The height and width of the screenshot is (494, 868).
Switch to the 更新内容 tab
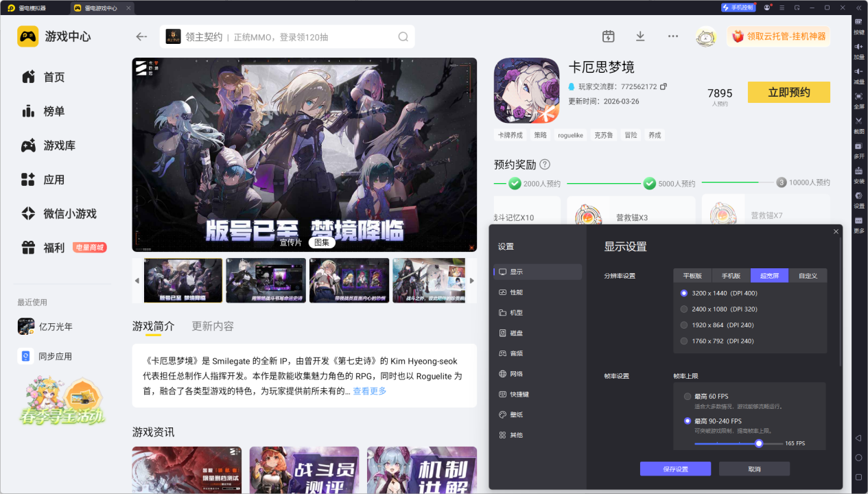213,326
